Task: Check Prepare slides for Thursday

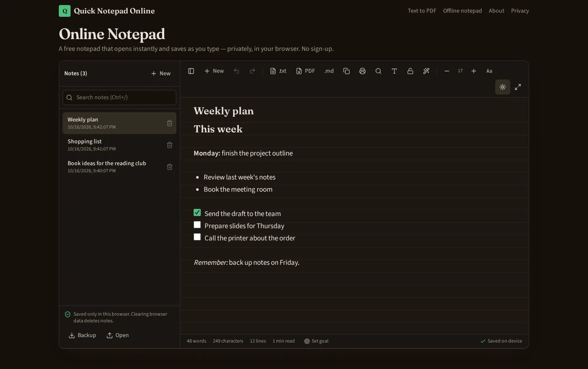Action: [x=197, y=225]
